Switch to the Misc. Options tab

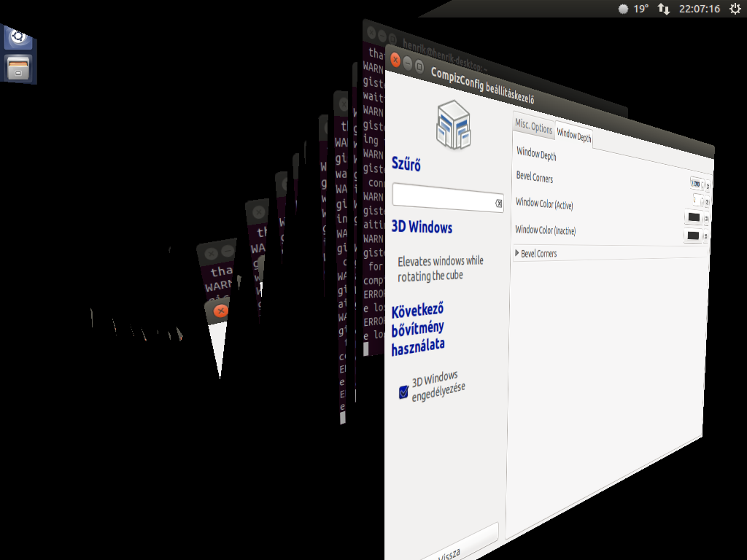tap(533, 126)
